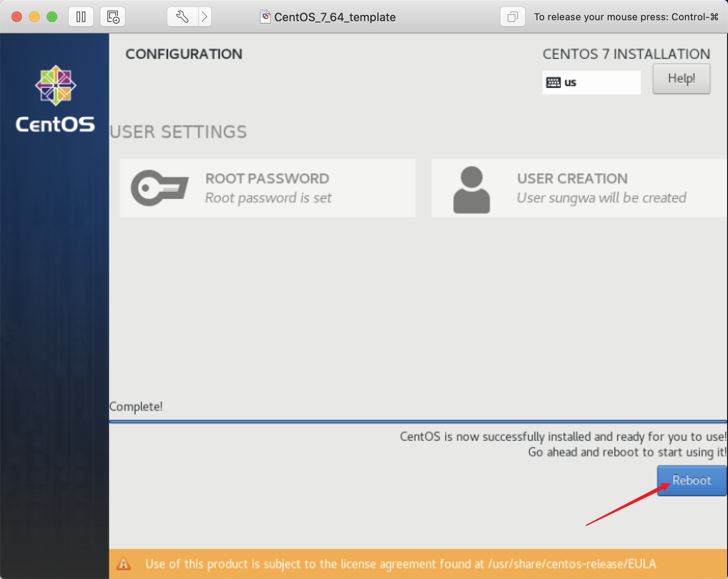Maximize the VM window with green button
Image resolution: width=728 pixels, height=579 pixels.
click(52, 17)
